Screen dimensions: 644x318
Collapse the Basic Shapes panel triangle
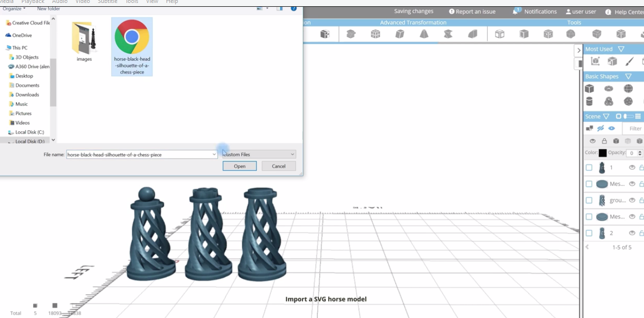tap(628, 76)
